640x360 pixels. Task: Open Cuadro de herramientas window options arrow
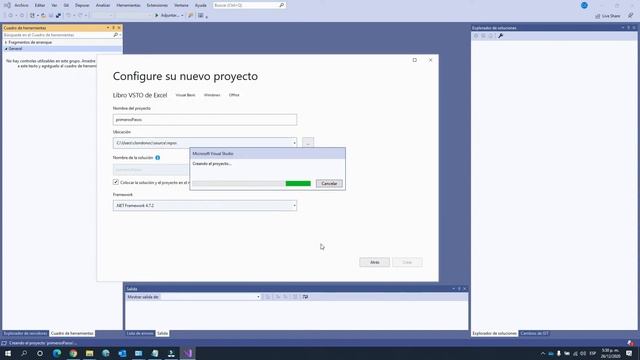coord(108,28)
